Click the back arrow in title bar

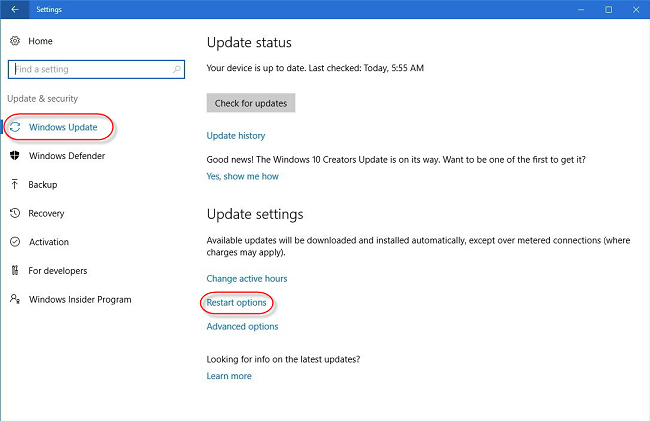click(x=15, y=9)
